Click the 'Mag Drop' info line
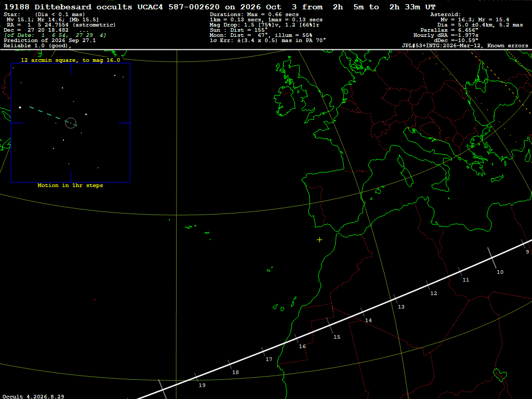This screenshot has height=399, width=532. [x=264, y=25]
